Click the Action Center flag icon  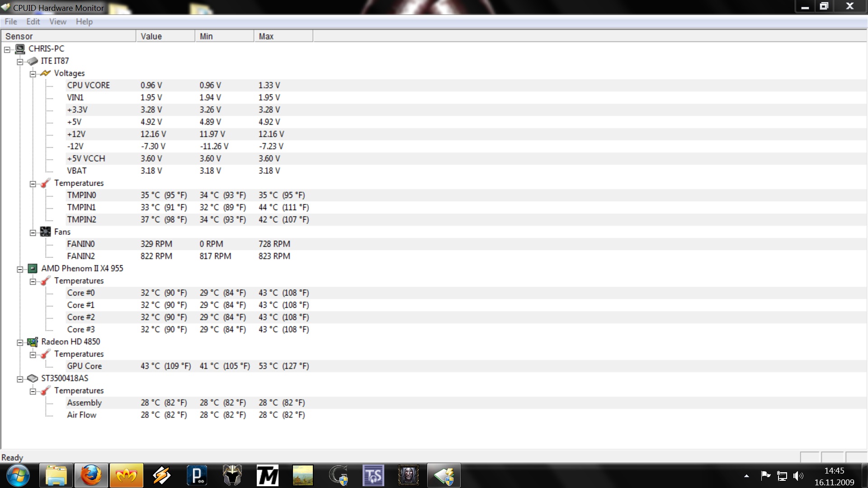click(765, 476)
